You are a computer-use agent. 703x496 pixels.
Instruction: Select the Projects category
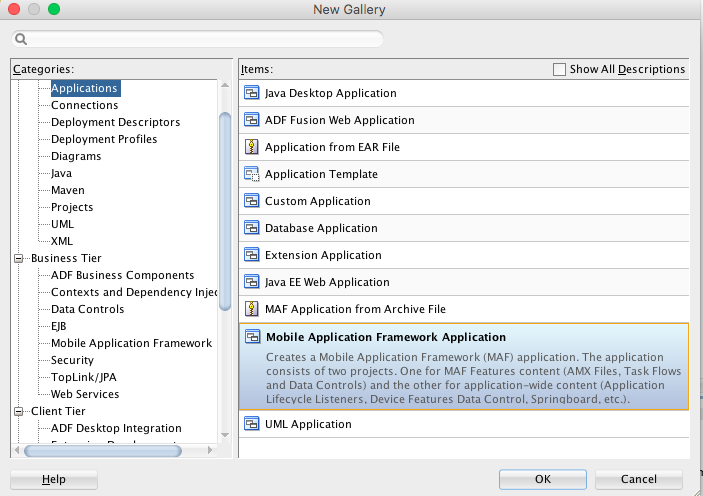[x=72, y=208]
